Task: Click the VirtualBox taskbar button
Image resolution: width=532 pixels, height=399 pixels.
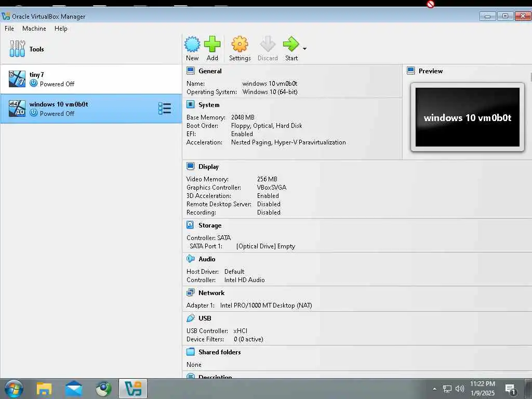Action: pos(132,389)
